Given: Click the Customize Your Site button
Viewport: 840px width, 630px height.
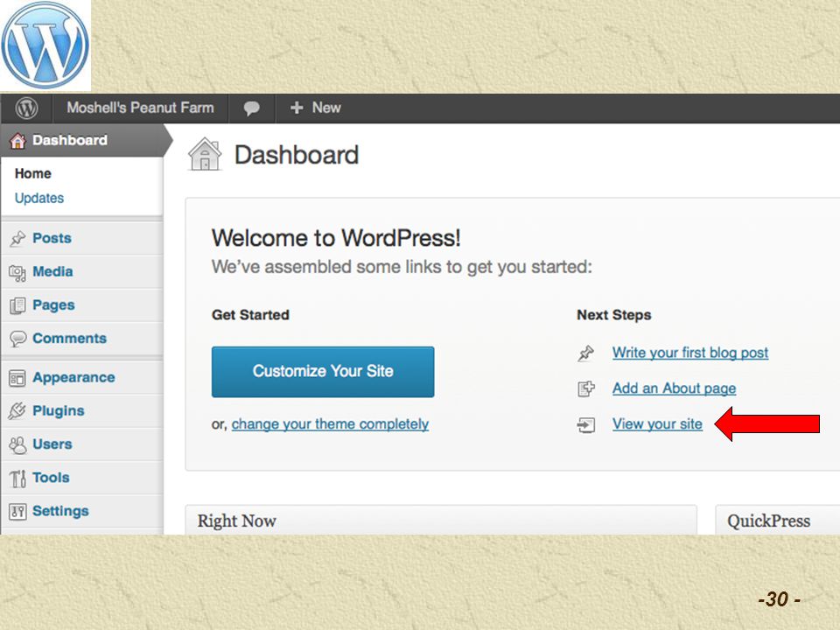Looking at the screenshot, I should coord(323,372).
